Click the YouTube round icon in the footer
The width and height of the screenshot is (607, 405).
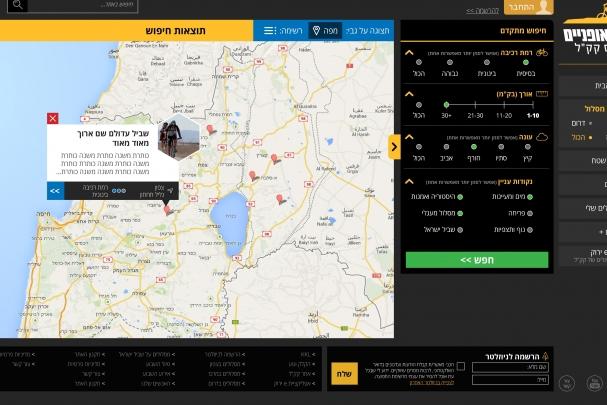click(x=594, y=383)
